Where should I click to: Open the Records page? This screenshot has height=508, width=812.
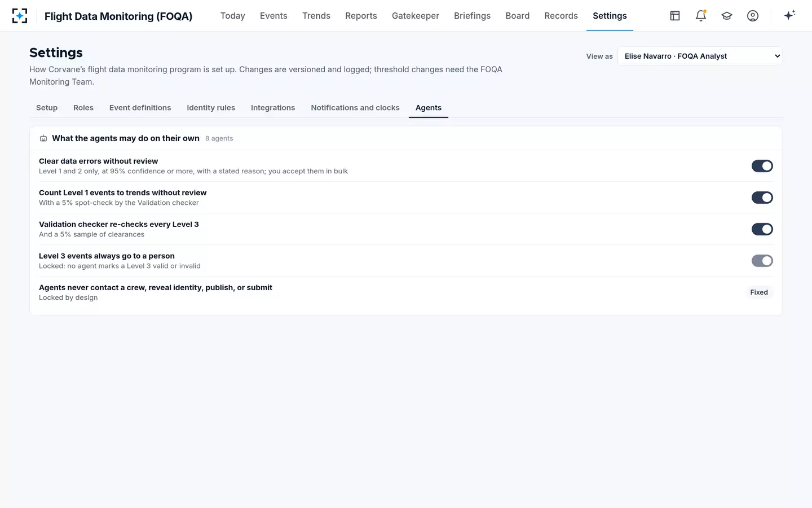tap(561, 16)
